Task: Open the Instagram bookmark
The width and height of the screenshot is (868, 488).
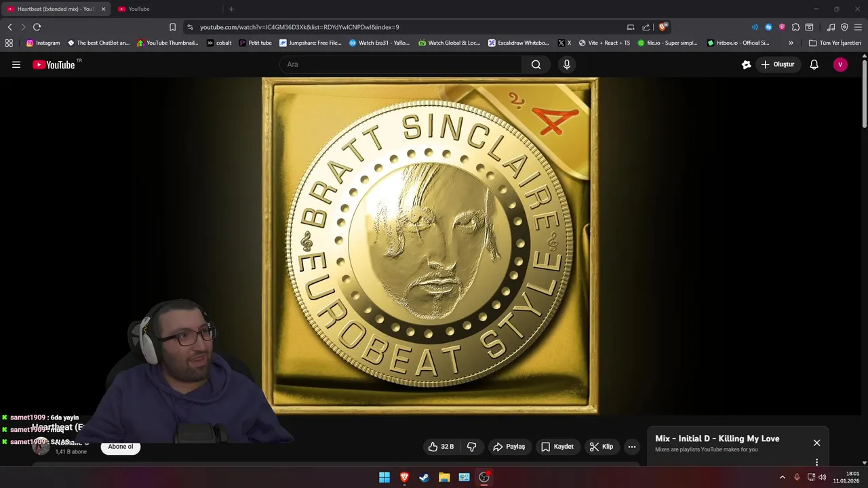Action: [43, 43]
